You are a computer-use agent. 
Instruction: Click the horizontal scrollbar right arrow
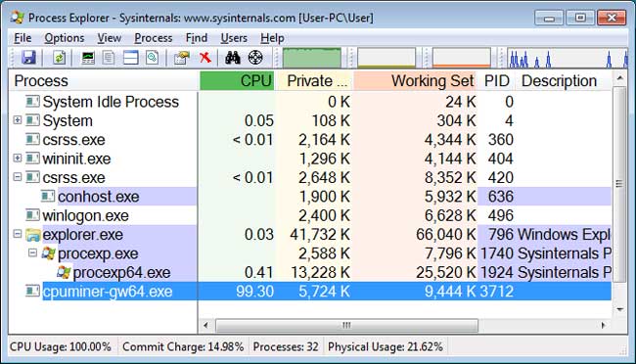pyautogui.click(x=604, y=325)
